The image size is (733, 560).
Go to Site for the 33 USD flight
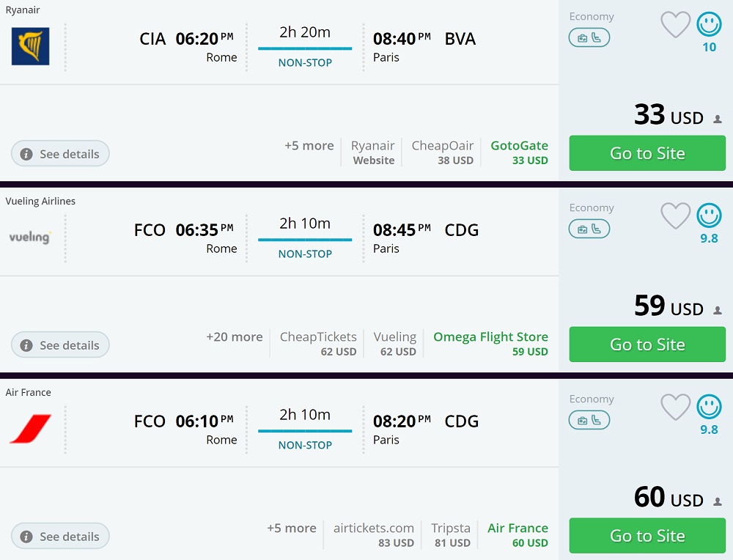tap(647, 153)
